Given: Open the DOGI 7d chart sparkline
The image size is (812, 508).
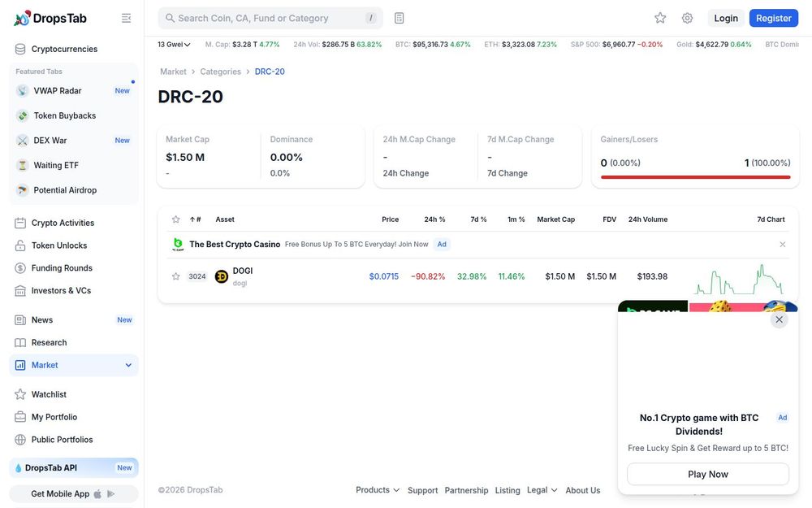Looking at the screenshot, I should [739, 280].
